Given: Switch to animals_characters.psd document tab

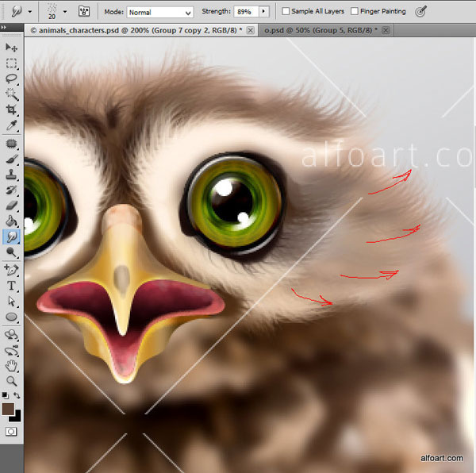Looking at the screenshot, I should coord(136,30).
